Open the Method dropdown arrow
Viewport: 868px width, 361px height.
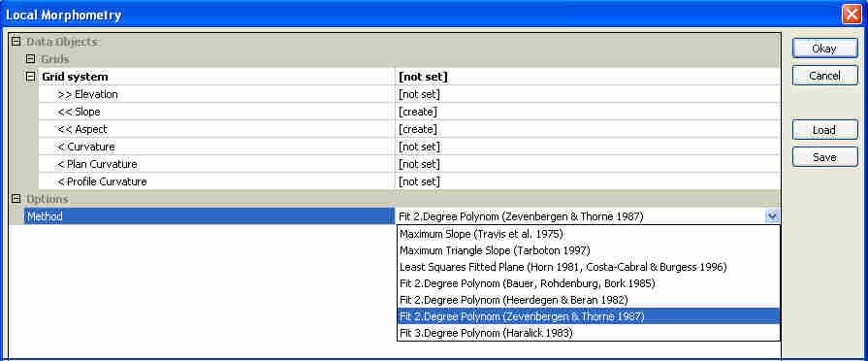point(772,216)
